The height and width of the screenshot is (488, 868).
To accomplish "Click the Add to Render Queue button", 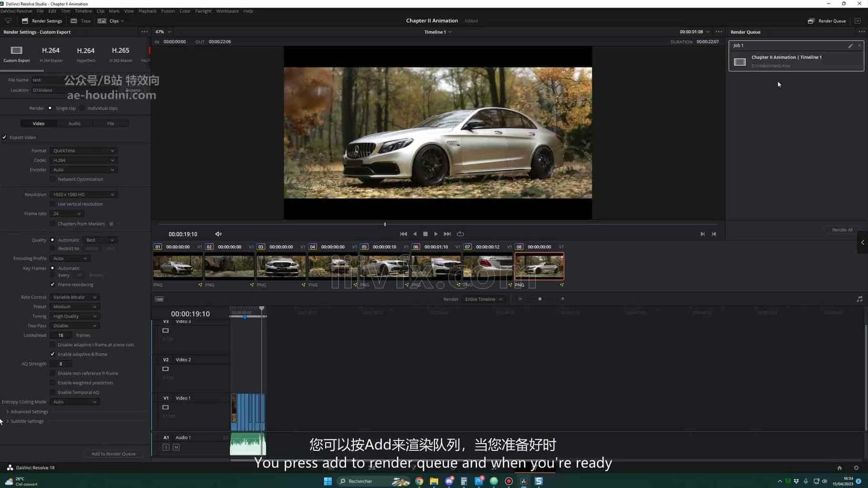I will [x=113, y=453].
